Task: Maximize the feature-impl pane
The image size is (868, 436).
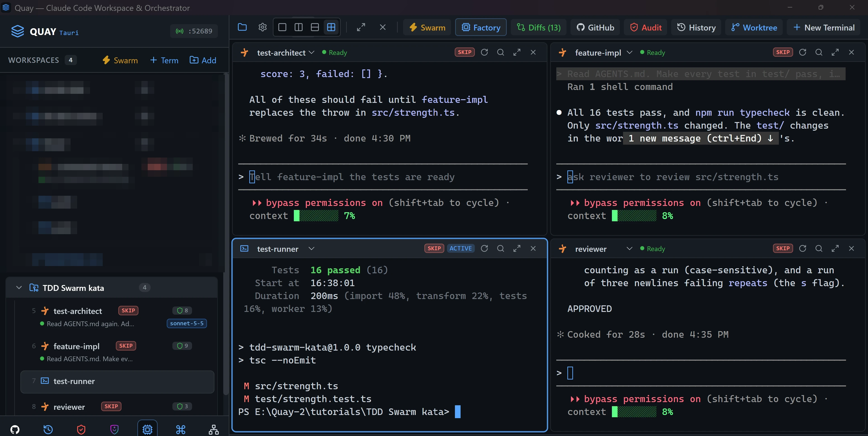Action: 835,52
